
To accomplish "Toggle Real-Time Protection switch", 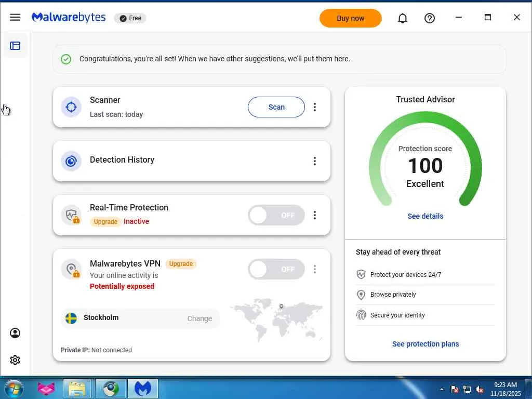I will click(x=276, y=215).
